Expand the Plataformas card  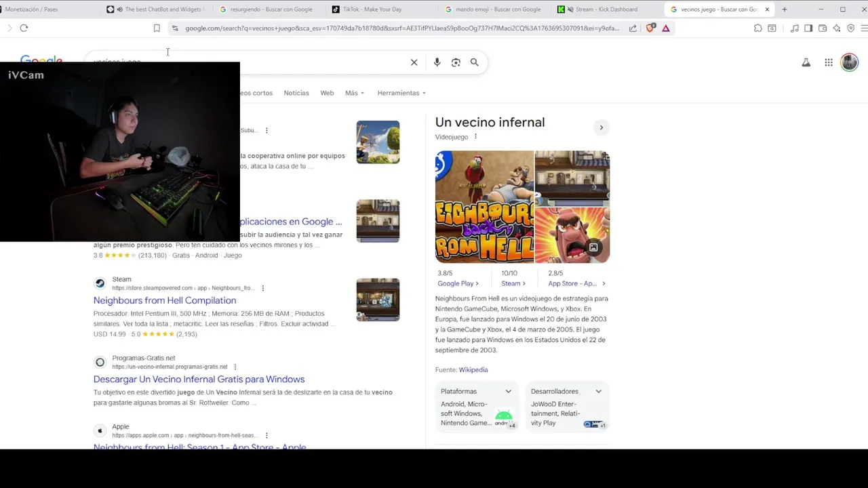coord(476,407)
